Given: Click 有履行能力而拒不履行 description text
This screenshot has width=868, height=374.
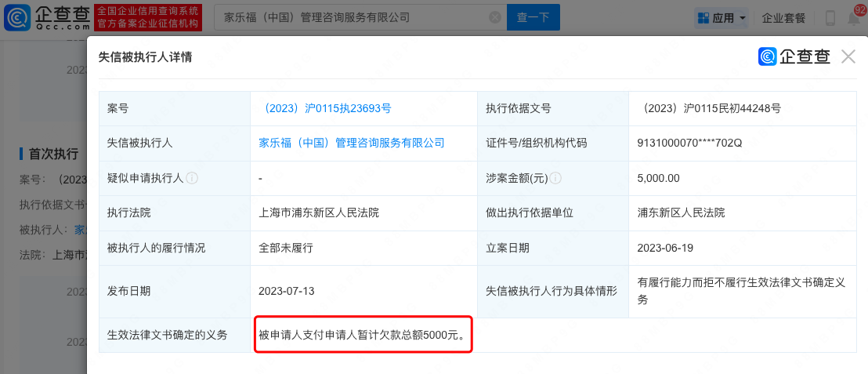Looking at the screenshot, I should point(742,291).
